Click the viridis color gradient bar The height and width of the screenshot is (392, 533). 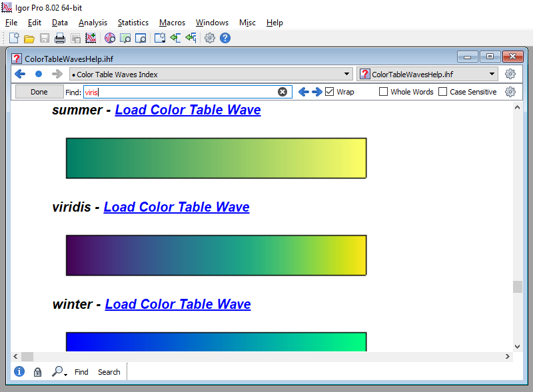pyautogui.click(x=216, y=255)
